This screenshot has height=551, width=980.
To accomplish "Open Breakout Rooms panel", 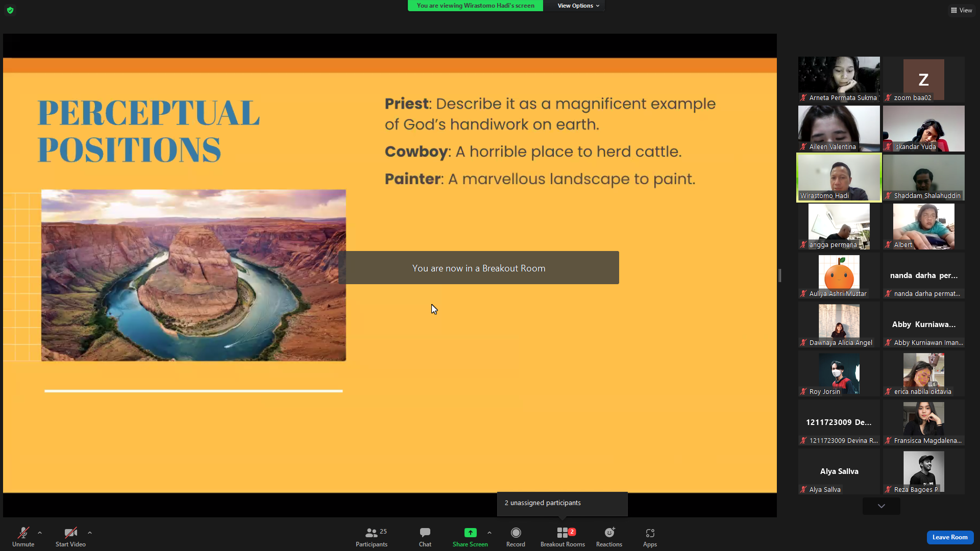I will tap(562, 537).
